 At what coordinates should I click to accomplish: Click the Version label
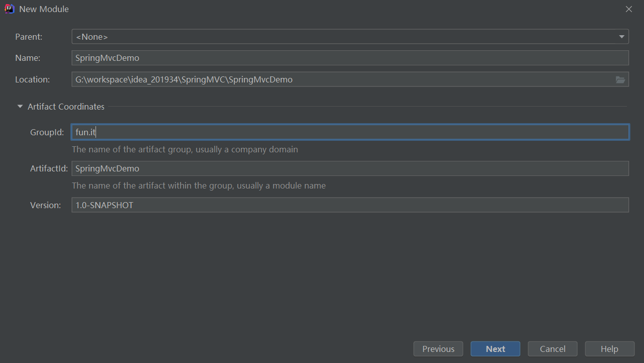45,205
